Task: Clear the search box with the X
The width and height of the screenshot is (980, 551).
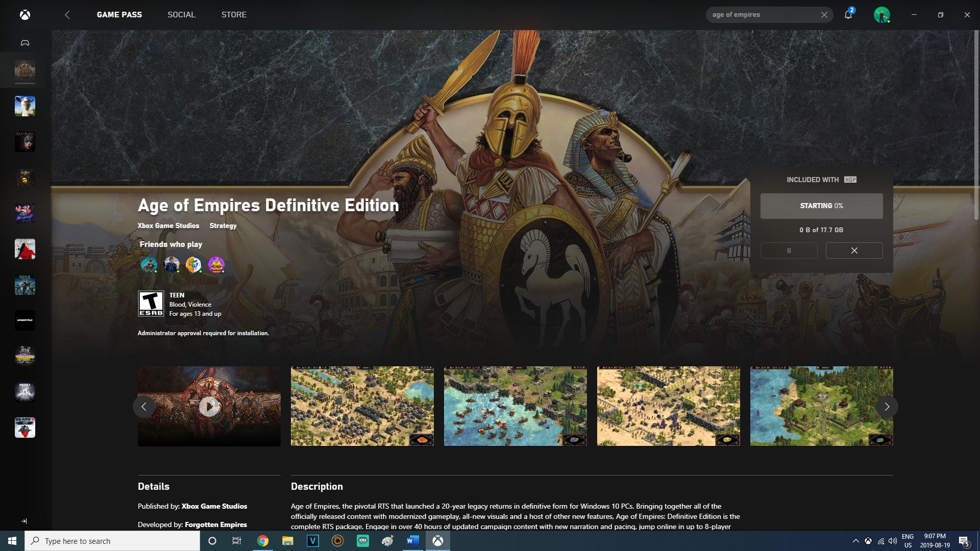Action: (x=824, y=15)
